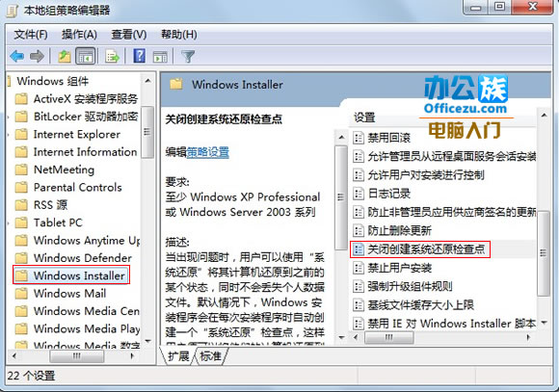Expand the Internet Explorer tree node

click(9, 134)
